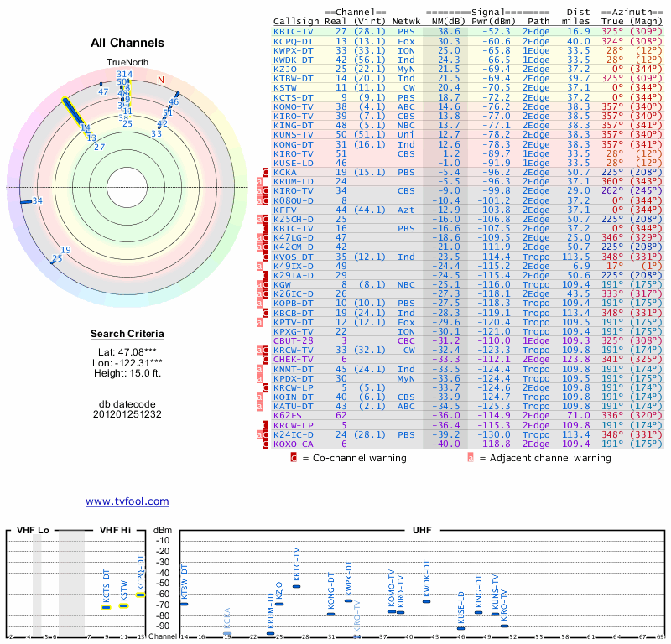Open the www.tvfool.com link

coord(127,501)
